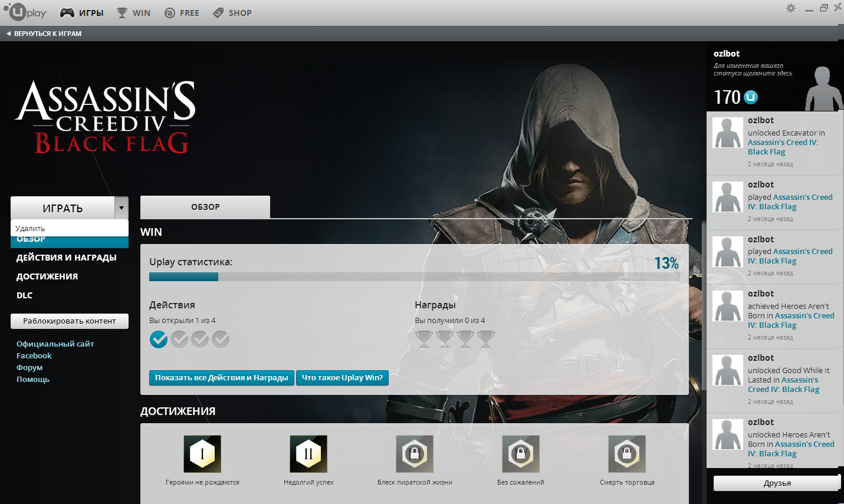Click the fourth reward trophy icon
This screenshot has width=844, height=504.
[x=486, y=340]
